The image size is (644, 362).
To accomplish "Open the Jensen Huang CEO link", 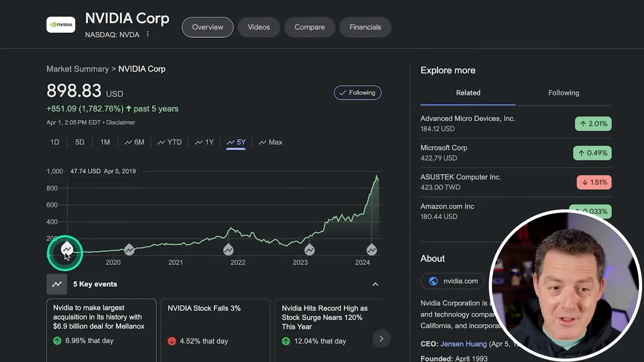I will point(463,344).
